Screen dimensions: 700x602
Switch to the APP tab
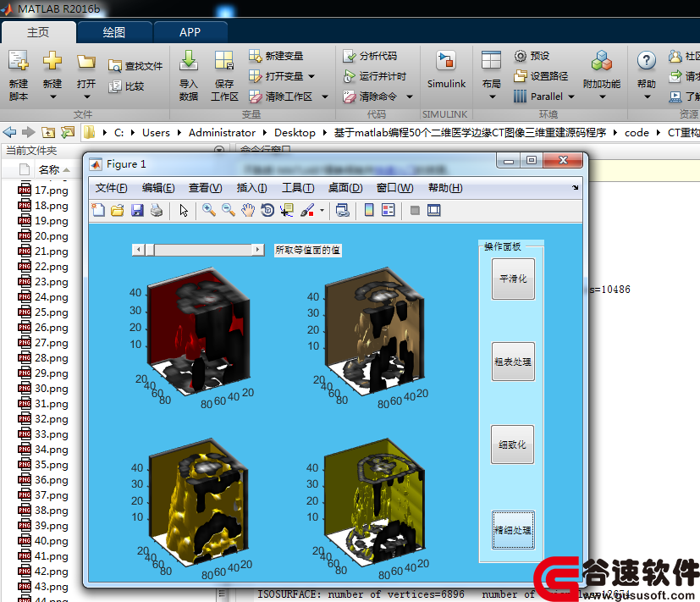190,32
